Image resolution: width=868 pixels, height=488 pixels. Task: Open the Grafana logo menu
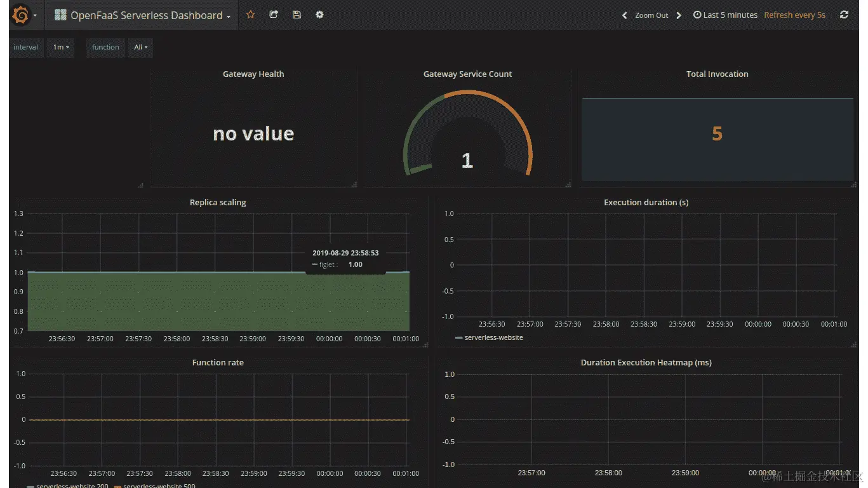click(18, 15)
